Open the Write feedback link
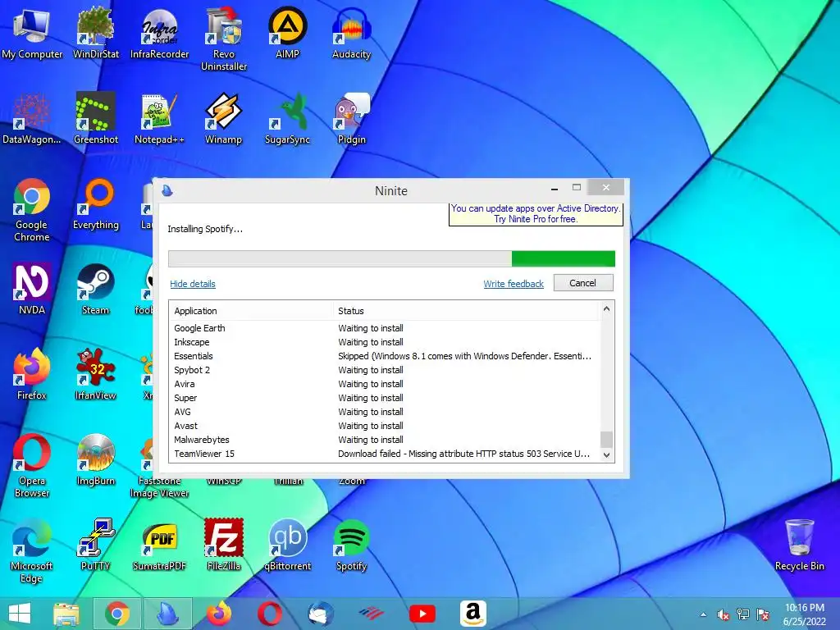The width and height of the screenshot is (840, 630). (514, 284)
